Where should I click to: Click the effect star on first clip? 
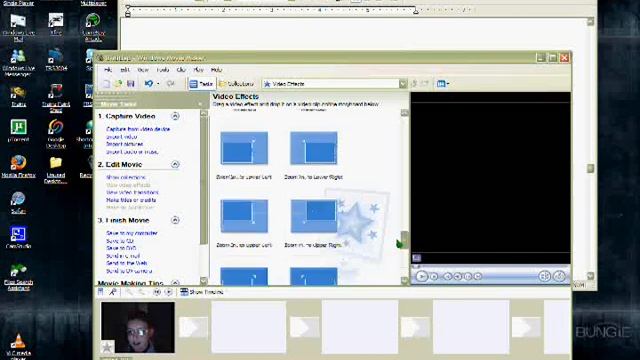coord(107,347)
